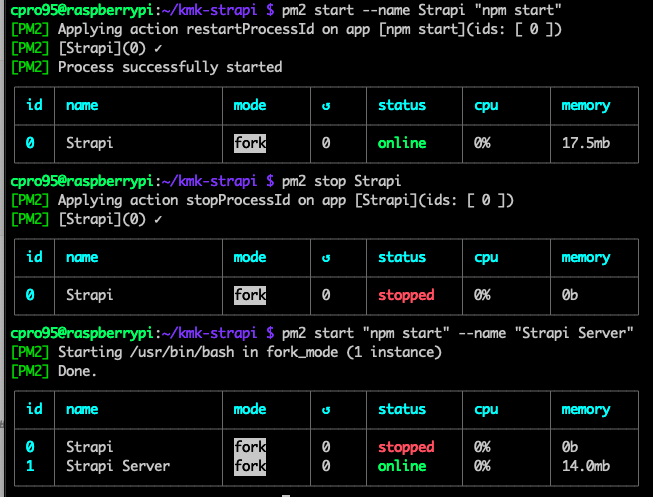Select the command ending in --name "Strapi Server"
The height and width of the screenshot is (497, 653).
[x=457, y=333]
